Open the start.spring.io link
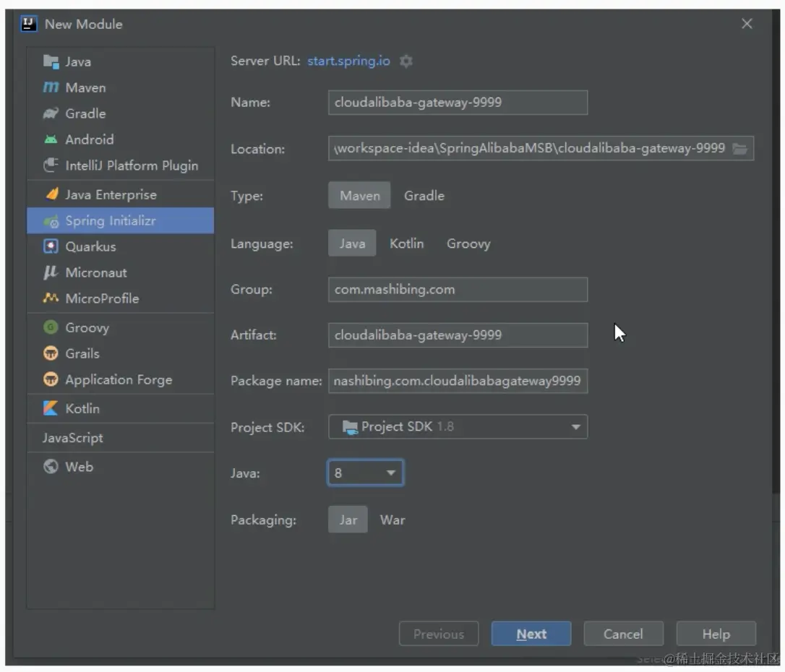Image resolution: width=785 pixels, height=672 pixels. [x=348, y=61]
